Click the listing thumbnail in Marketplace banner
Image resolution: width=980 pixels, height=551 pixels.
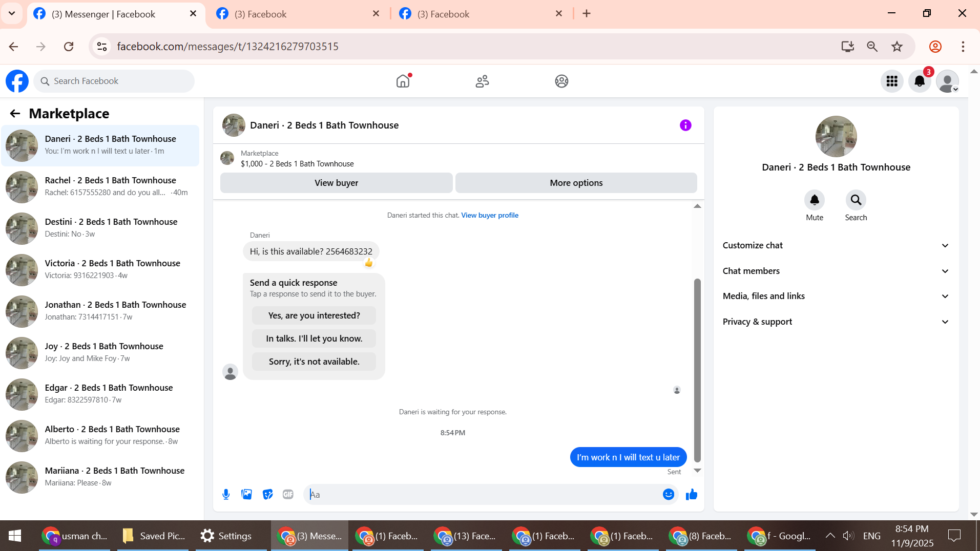coord(227,158)
